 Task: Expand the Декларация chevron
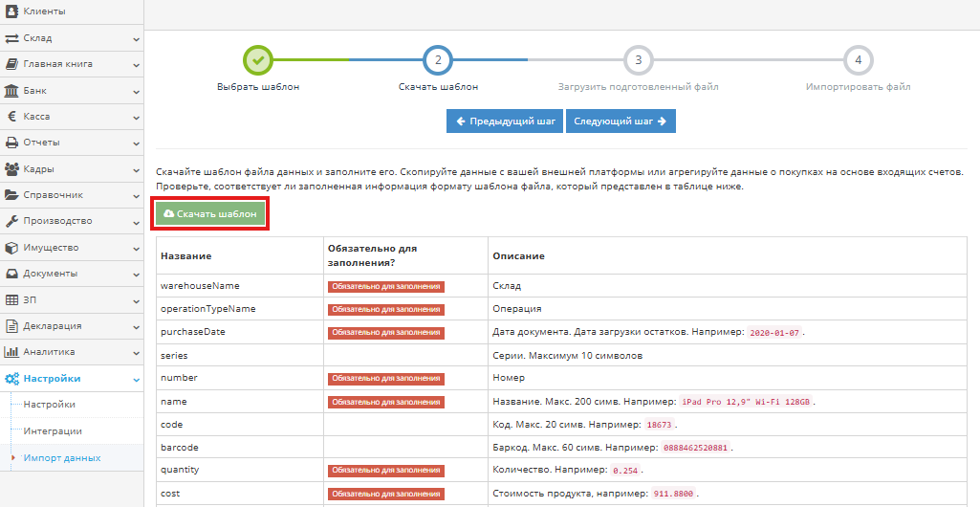(x=136, y=326)
